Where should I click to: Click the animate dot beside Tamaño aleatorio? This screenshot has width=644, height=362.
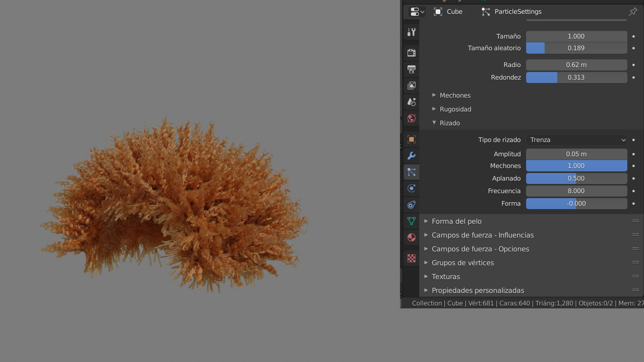pos(634,48)
